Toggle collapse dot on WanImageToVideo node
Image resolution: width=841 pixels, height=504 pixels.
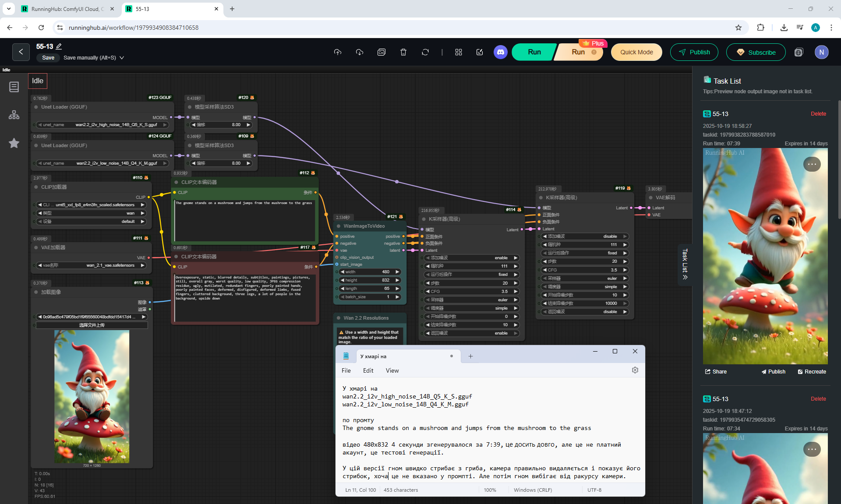(339, 226)
